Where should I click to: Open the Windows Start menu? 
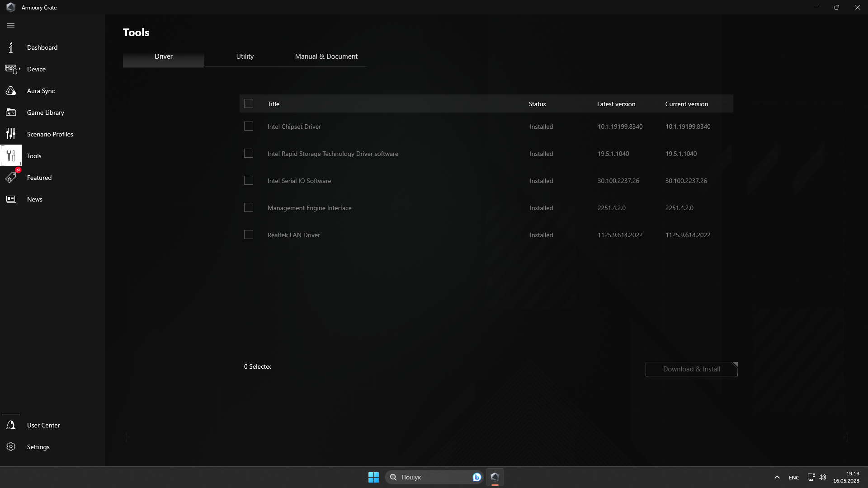(x=373, y=477)
